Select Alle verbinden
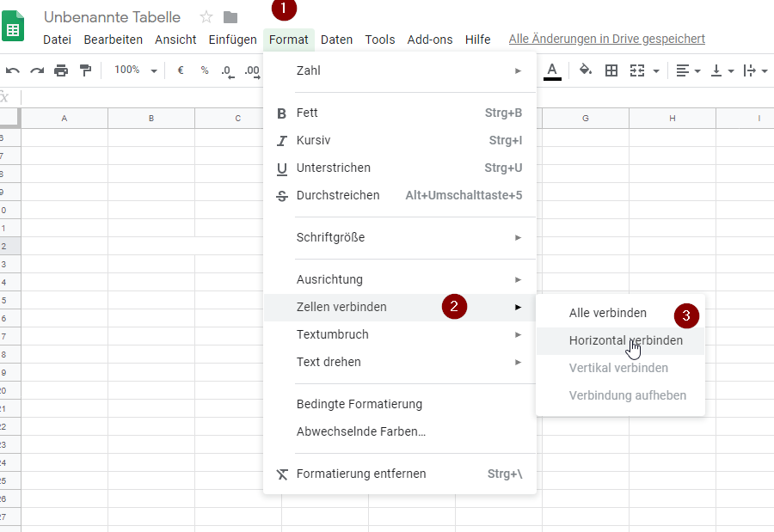774x532 pixels. click(620, 314)
